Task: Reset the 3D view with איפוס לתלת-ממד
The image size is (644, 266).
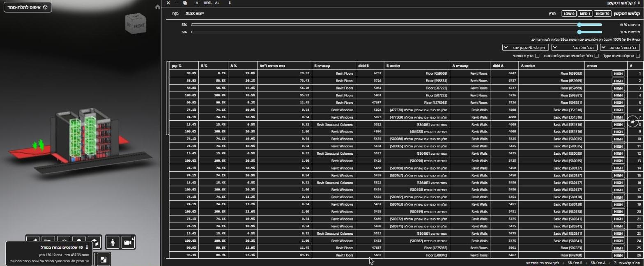Action: click(x=28, y=7)
